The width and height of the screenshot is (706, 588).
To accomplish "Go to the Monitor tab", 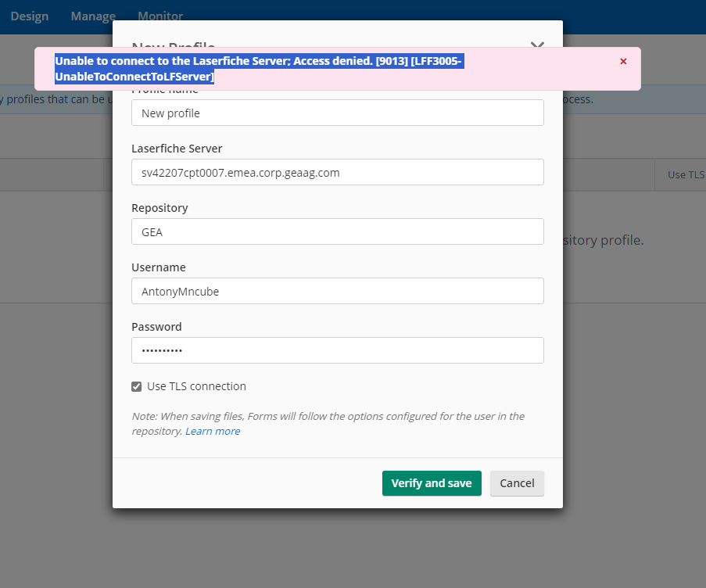I will (x=160, y=16).
